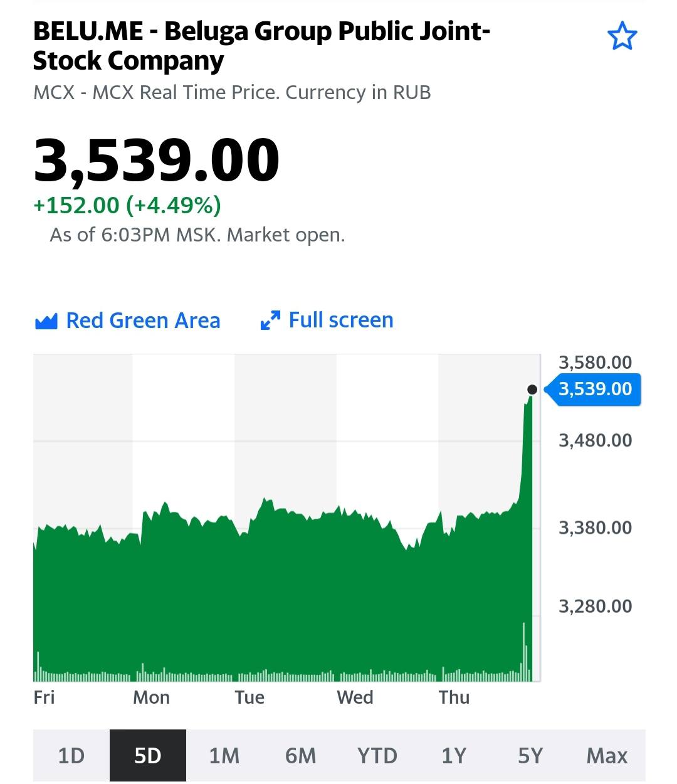Image resolution: width=677 pixels, height=784 pixels.
Task: Open chart in Full screen
Action: click(x=327, y=320)
